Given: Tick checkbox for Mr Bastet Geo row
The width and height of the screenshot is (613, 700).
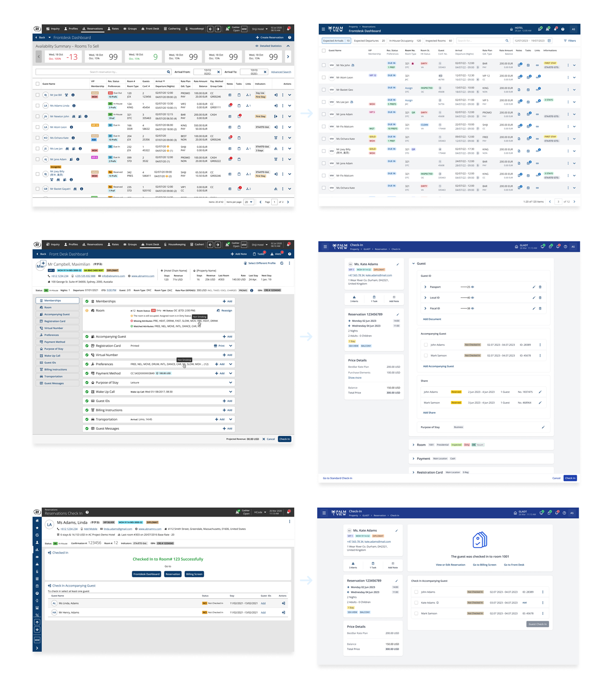Looking at the screenshot, I should [324, 89].
